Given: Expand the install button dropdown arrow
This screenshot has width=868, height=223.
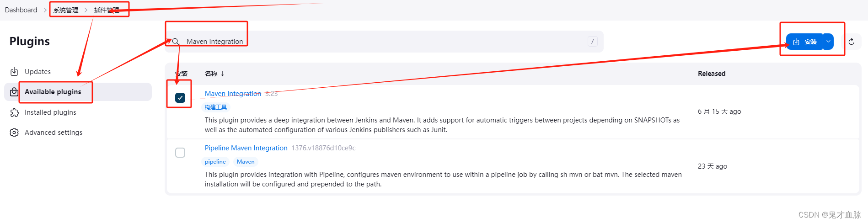Looking at the screenshot, I should 828,42.
